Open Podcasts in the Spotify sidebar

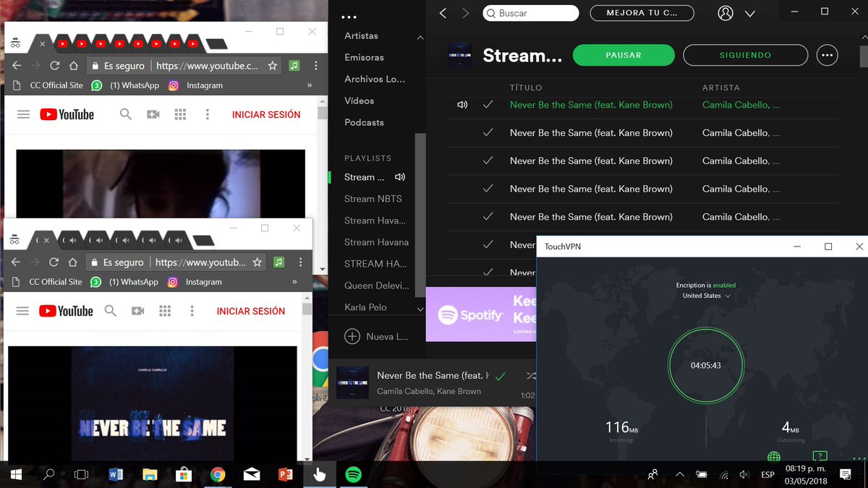pyautogui.click(x=364, y=122)
